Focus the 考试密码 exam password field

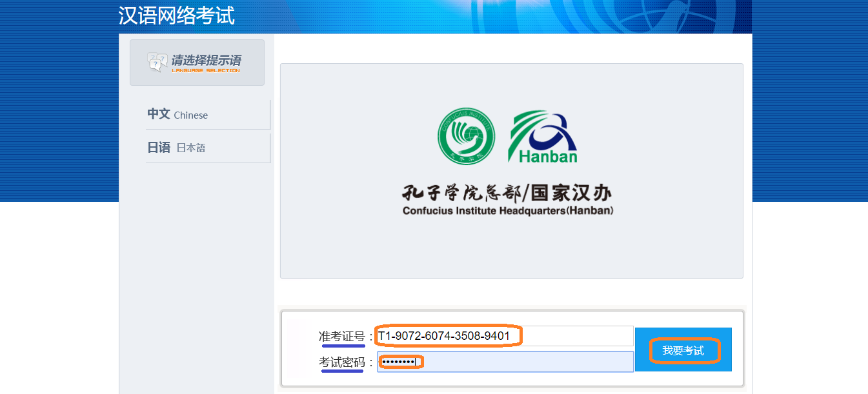click(x=505, y=362)
